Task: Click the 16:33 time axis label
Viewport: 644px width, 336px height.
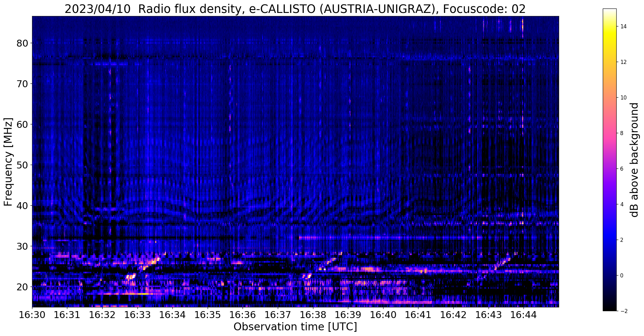Action: (x=137, y=315)
